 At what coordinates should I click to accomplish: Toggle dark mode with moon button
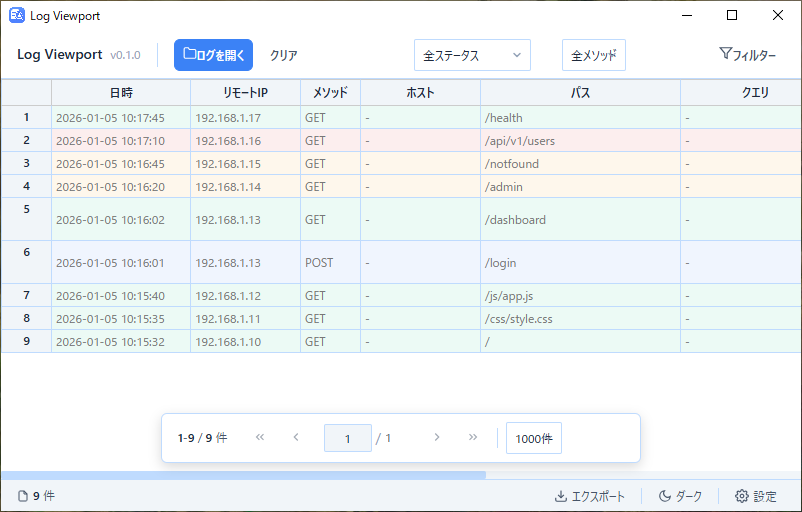[x=680, y=496]
